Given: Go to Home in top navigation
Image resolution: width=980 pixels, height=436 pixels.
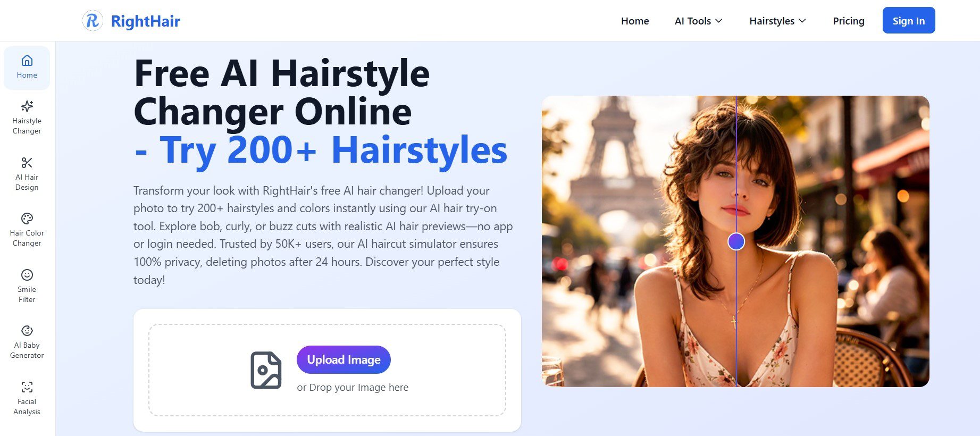Looking at the screenshot, I should pyautogui.click(x=635, y=21).
